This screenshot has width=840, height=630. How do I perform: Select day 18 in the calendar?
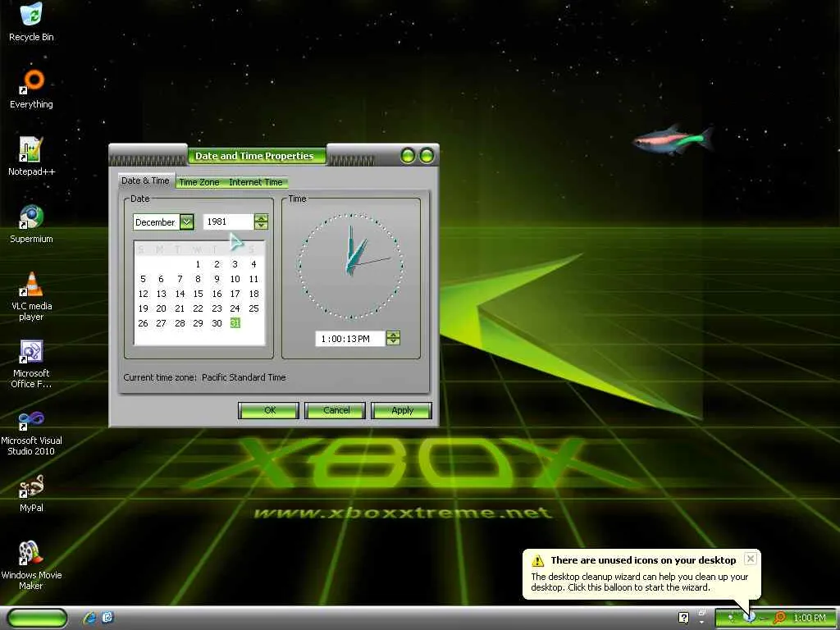click(253, 294)
